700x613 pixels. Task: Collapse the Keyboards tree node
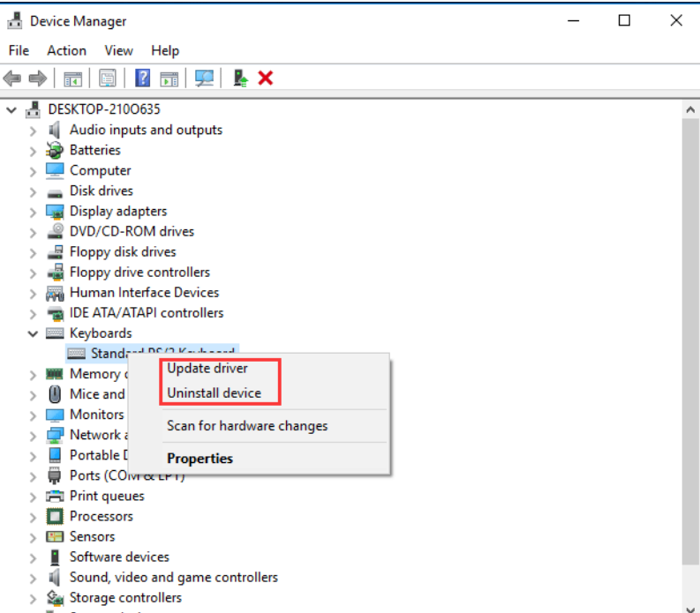coord(33,333)
